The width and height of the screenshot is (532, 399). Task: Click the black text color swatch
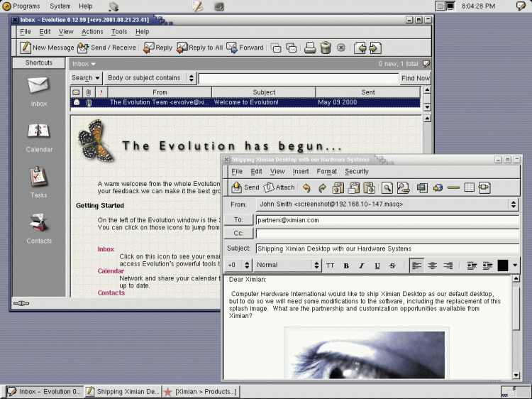coord(503,266)
